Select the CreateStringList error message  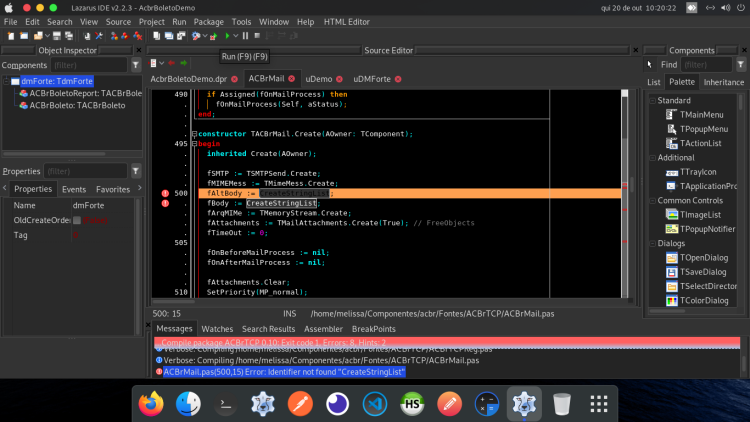coord(285,372)
